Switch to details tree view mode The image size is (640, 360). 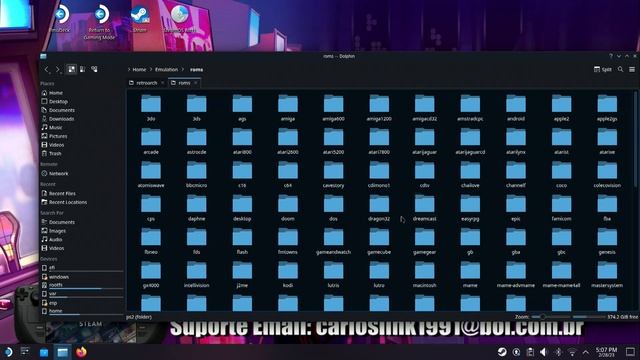pos(94,69)
